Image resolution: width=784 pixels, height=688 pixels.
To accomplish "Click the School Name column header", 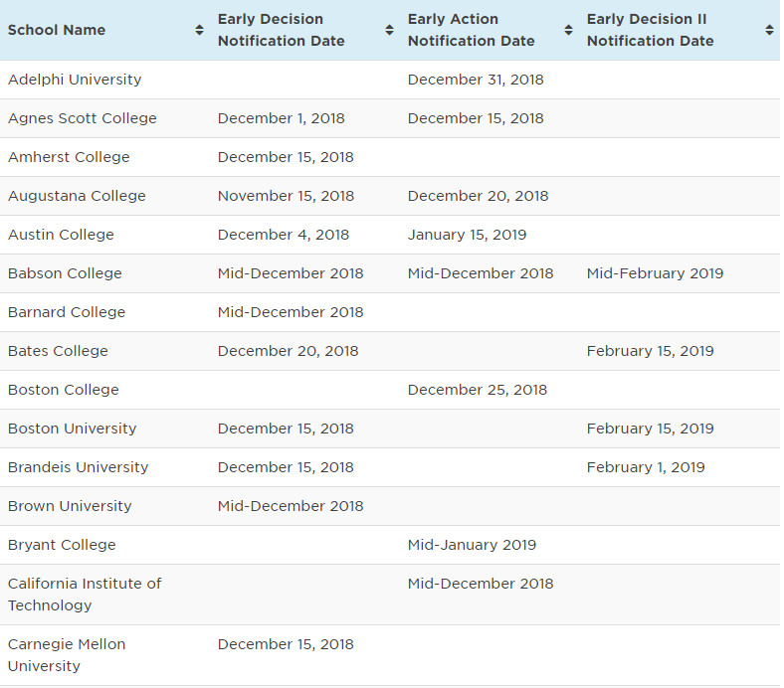I will (x=57, y=30).
